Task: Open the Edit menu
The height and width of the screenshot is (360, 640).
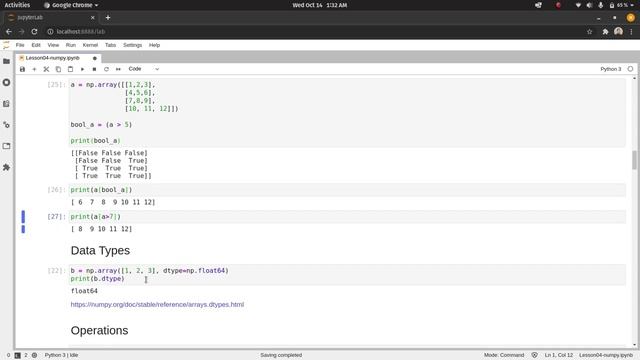Action: [x=36, y=45]
